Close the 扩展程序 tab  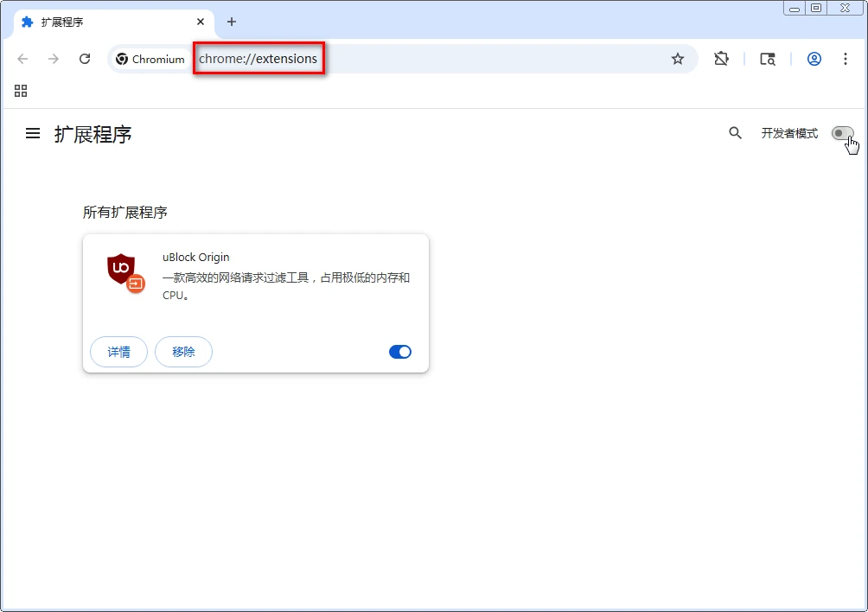(201, 22)
